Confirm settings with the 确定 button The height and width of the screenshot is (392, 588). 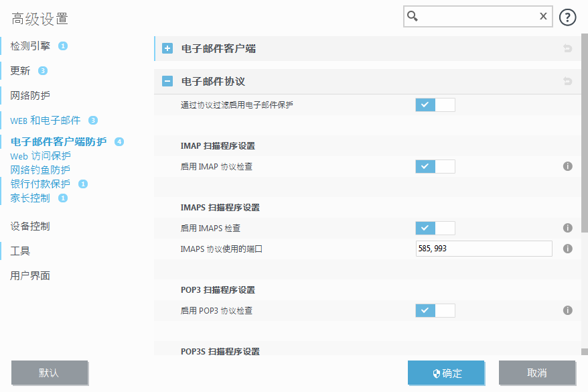click(x=446, y=373)
